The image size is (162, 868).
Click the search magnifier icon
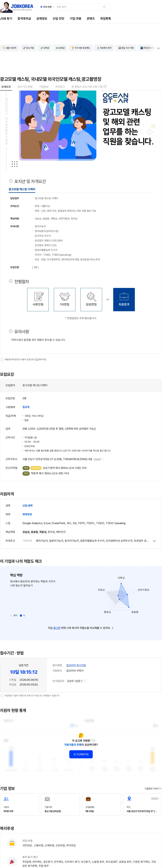pos(104,7)
